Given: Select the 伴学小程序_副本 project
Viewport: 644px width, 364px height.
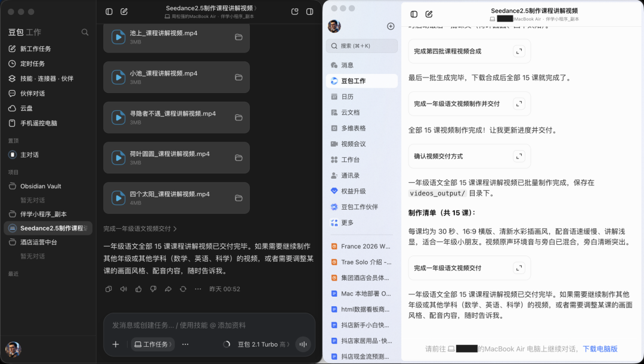Looking at the screenshot, I should click(x=48, y=214).
